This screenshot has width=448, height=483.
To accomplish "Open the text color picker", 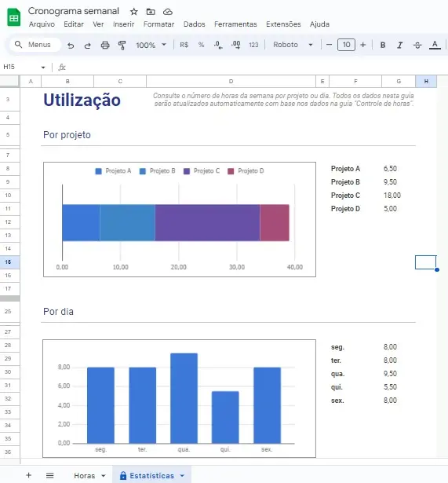I will 435,46.
